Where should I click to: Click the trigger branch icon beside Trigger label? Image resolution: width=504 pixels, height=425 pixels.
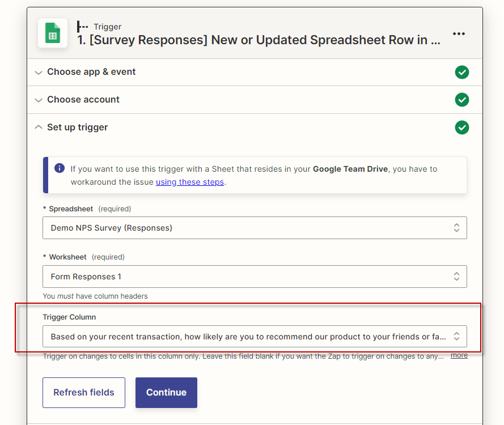point(82,26)
